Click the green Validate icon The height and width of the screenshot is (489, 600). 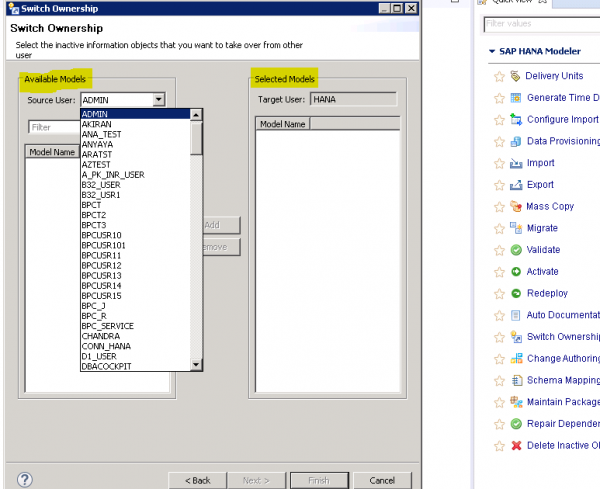[516, 250]
